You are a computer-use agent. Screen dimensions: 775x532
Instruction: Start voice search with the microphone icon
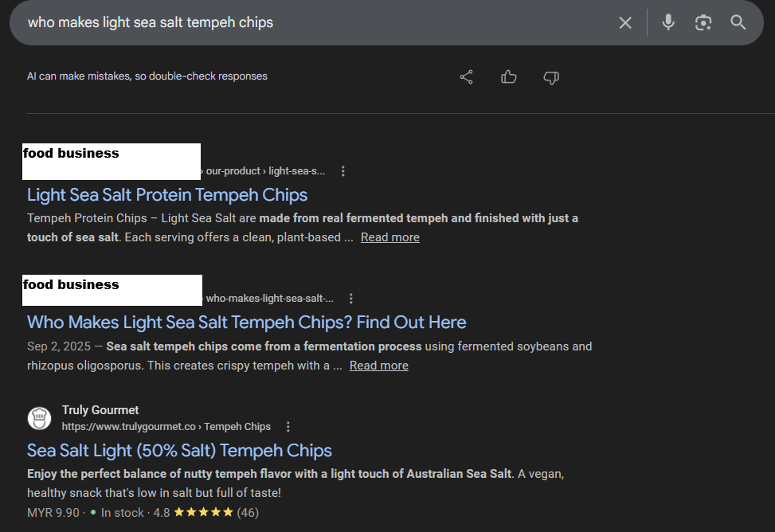click(668, 22)
